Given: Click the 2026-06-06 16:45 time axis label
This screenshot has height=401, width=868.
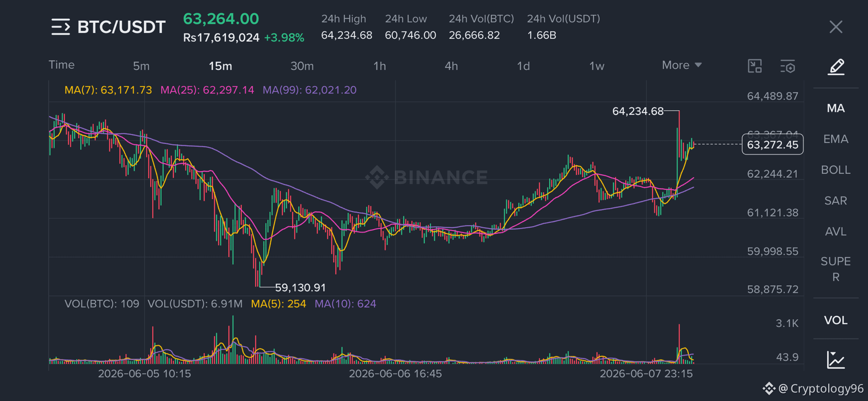Looking at the screenshot, I should (x=395, y=374).
